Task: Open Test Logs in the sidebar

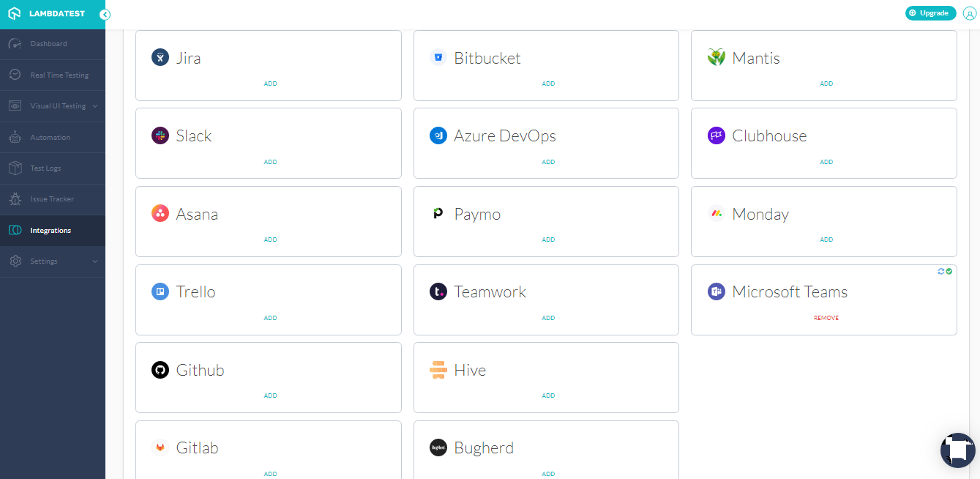Action: [45, 168]
